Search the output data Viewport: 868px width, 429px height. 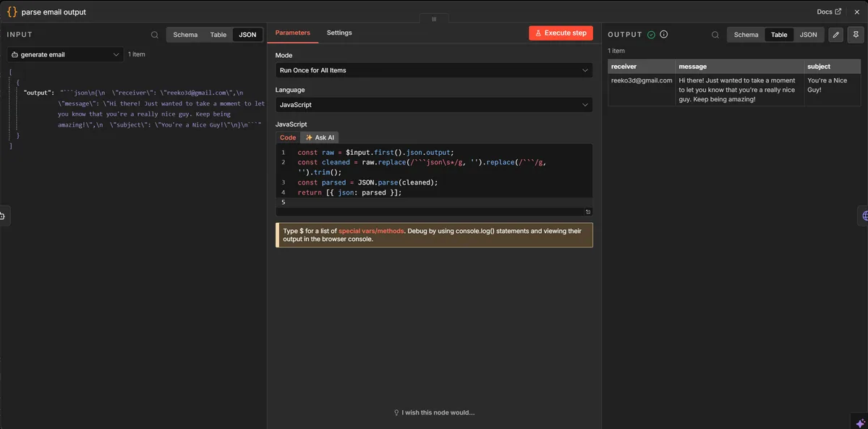(715, 34)
